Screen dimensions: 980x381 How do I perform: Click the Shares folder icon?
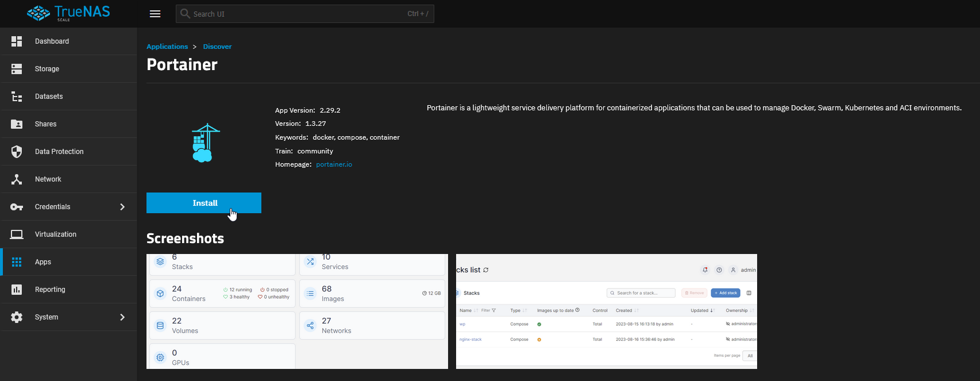[17, 124]
